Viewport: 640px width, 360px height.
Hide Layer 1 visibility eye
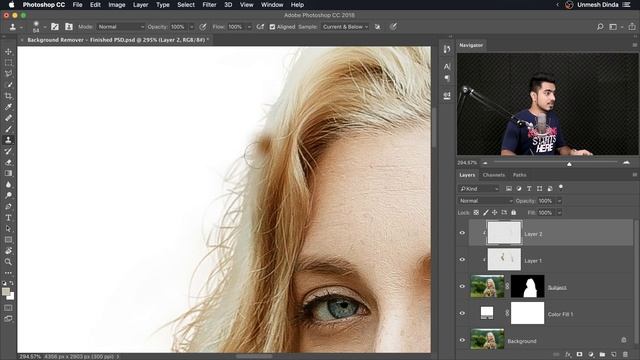coord(462,260)
